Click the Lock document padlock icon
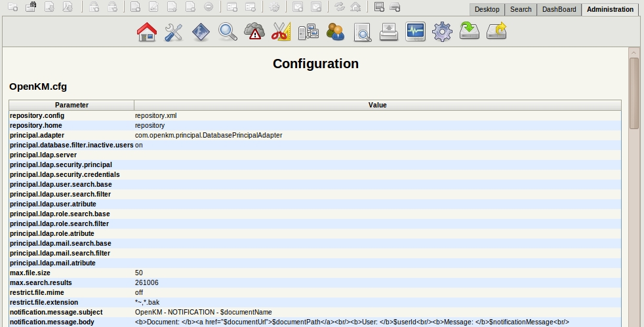 click(94, 7)
